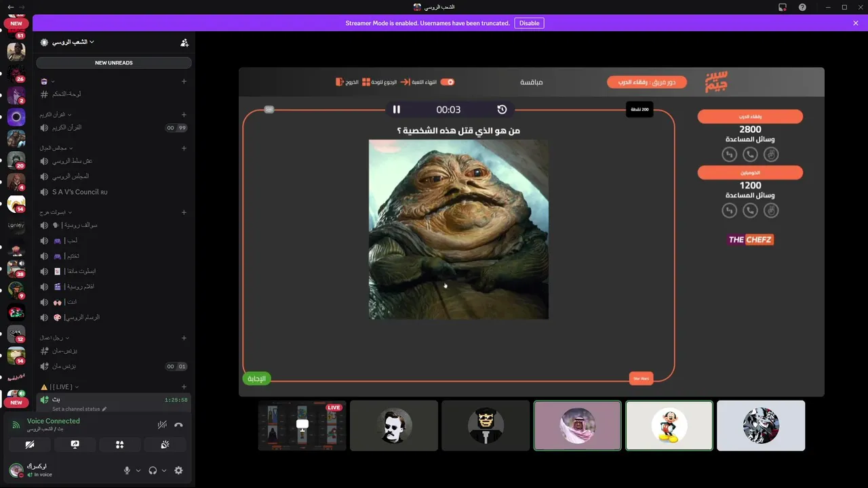Join S A V's Council voice channel

coord(113,192)
